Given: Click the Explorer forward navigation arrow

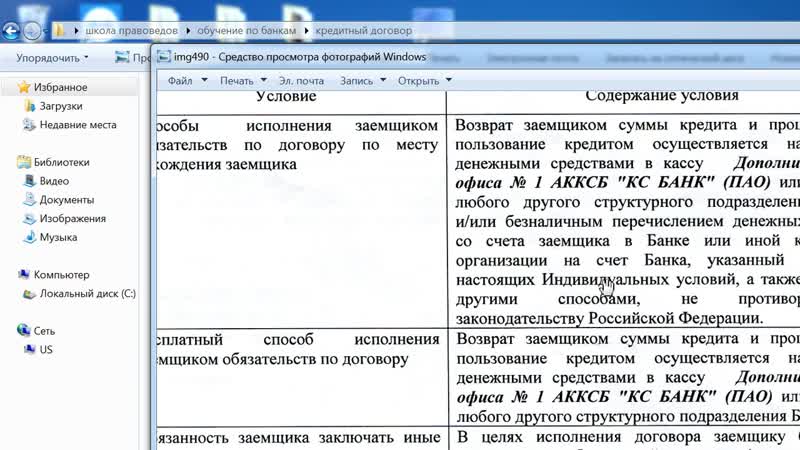Looking at the screenshot, I should point(32,31).
